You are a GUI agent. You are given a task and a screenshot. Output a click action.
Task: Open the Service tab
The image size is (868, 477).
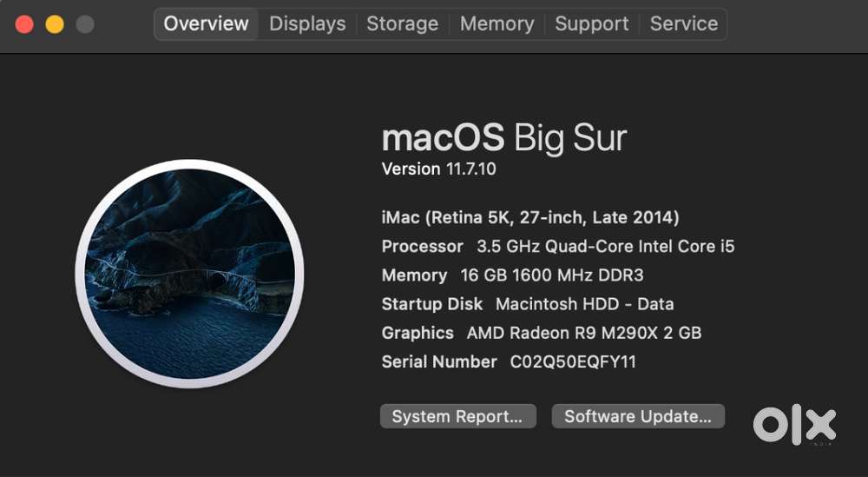coord(683,24)
